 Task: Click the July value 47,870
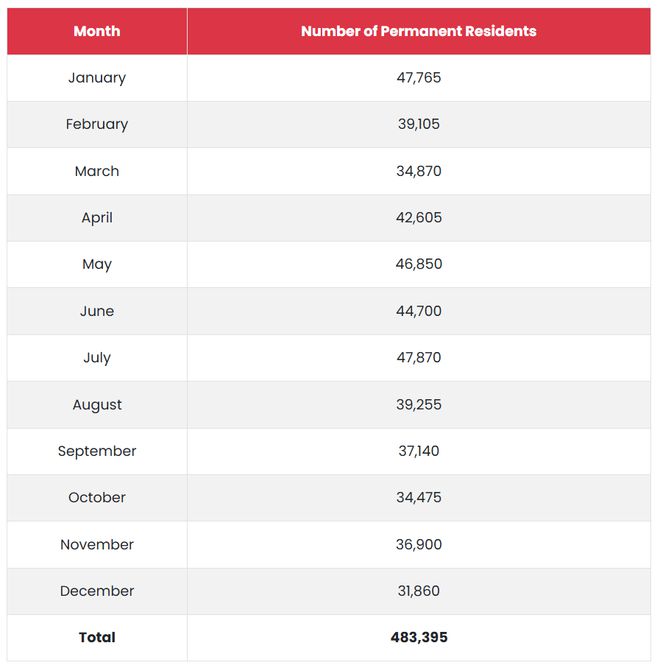point(418,358)
